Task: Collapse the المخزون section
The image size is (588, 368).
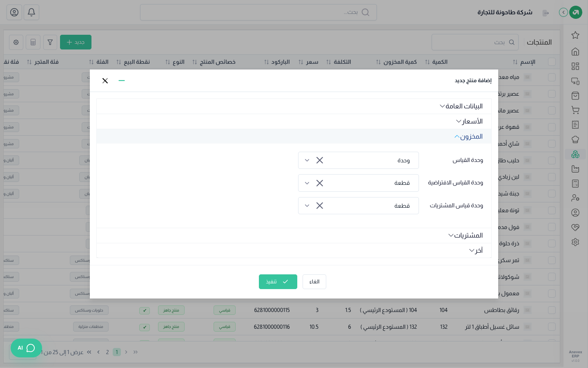Action: click(x=294, y=137)
